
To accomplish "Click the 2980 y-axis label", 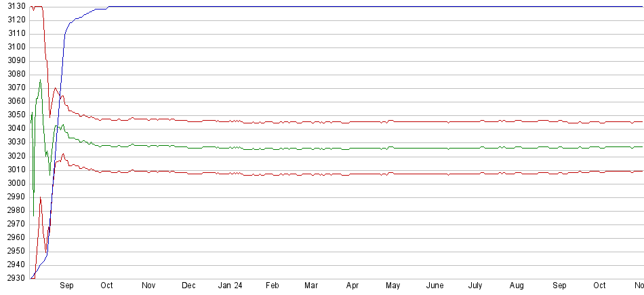I will [14, 210].
